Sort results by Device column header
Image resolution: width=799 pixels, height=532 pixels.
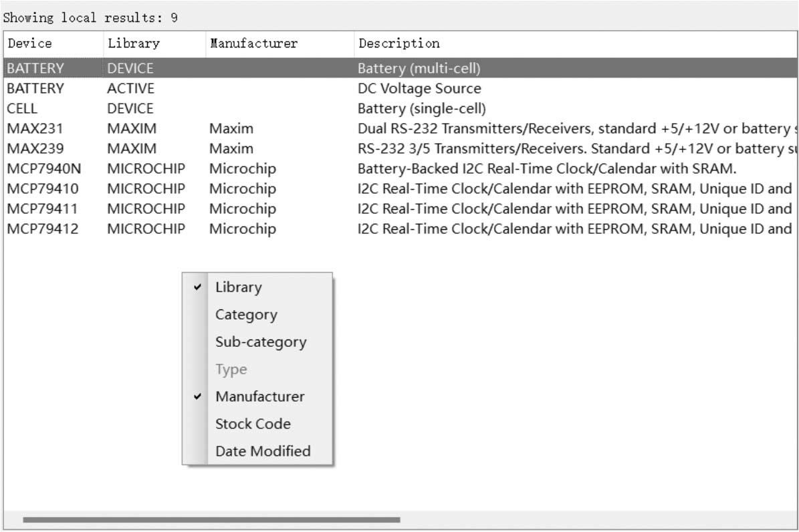pyautogui.click(x=30, y=43)
